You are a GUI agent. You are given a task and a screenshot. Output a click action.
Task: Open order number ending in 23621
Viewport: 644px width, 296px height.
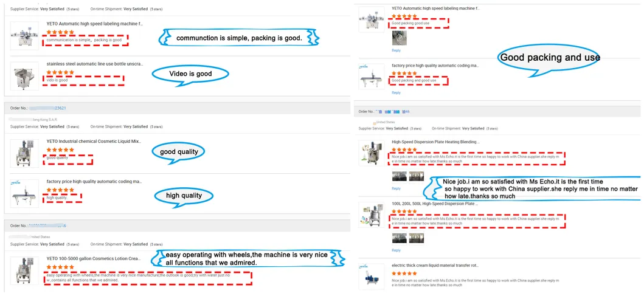coord(48,108)
